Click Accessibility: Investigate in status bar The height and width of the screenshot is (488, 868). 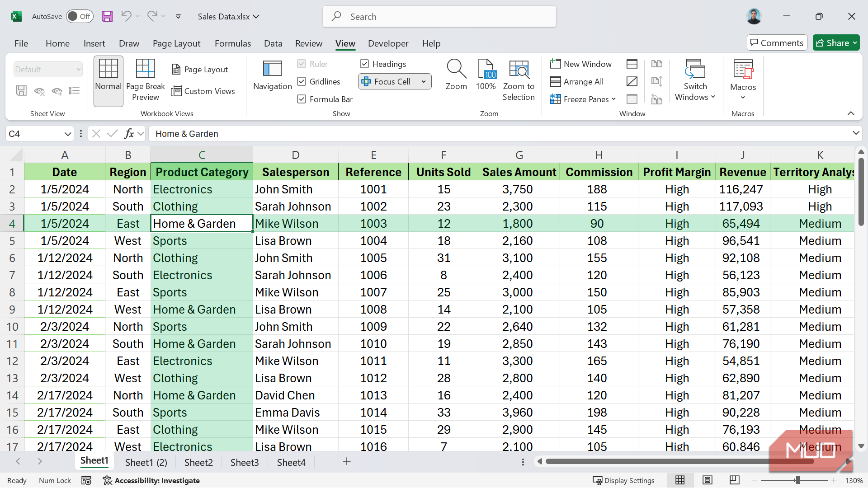151,480
